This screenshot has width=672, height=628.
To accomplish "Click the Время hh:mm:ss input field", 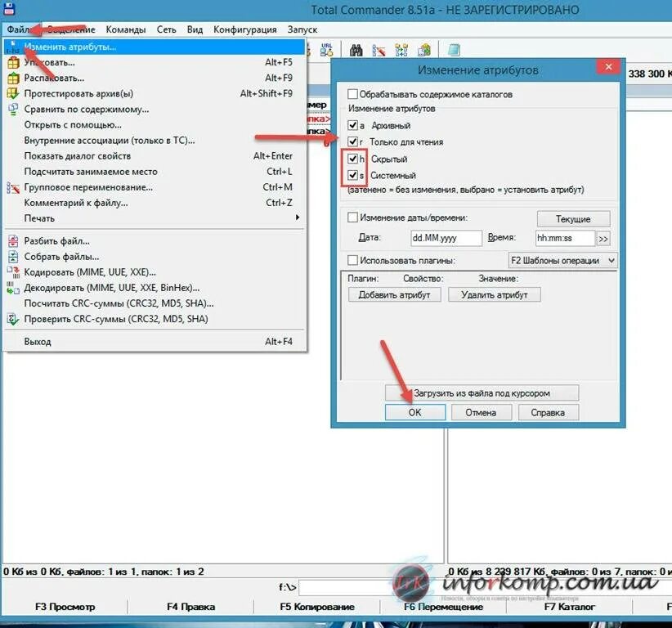I will 565,238.
